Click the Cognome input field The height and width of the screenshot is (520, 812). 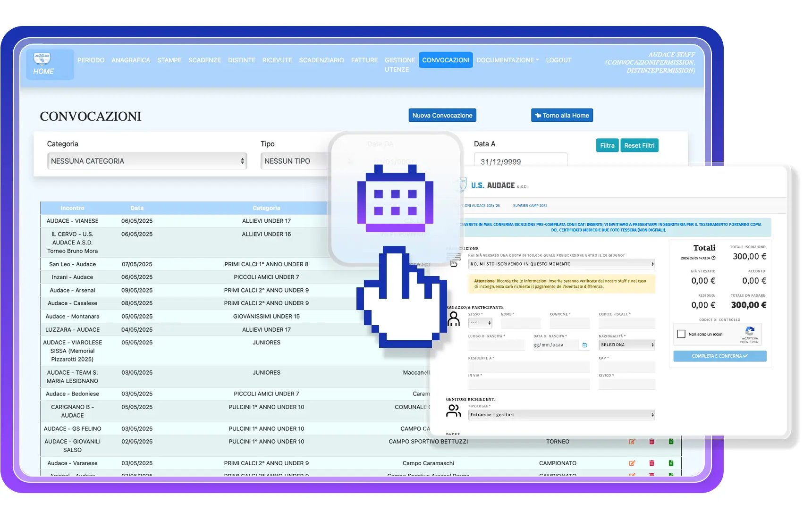tap(570, 323)
